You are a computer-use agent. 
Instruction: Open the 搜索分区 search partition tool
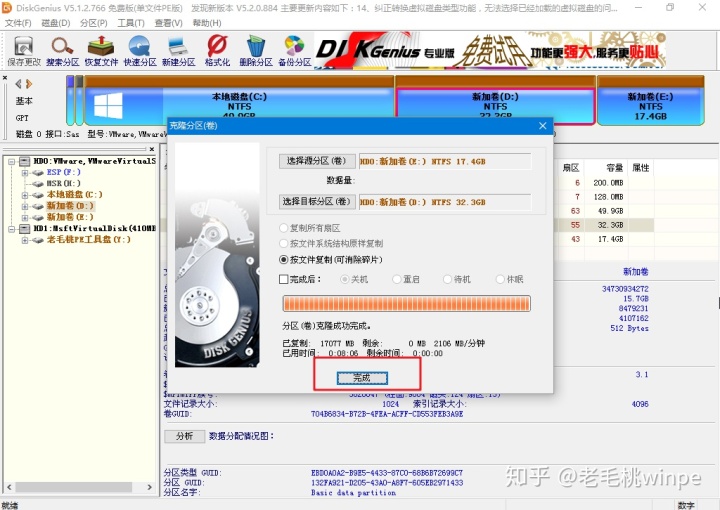pyautogui.click(x=62, y=50)
